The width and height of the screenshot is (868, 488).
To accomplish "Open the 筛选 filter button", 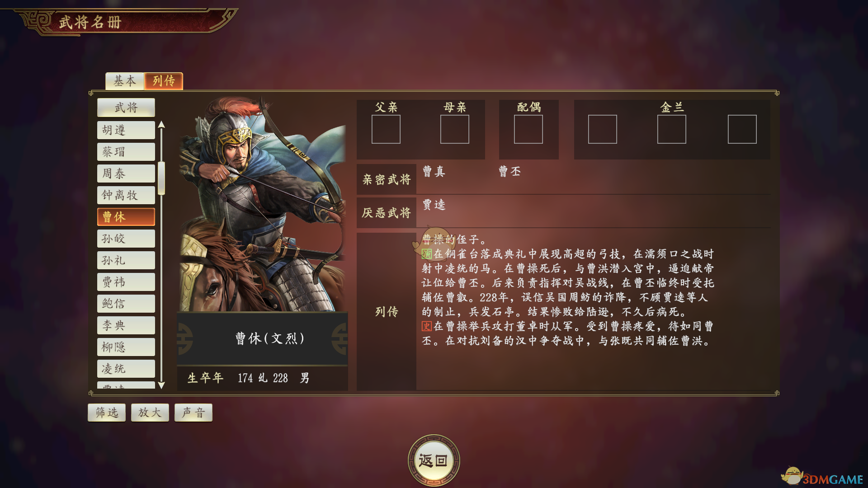I will (x=107, y=413).
